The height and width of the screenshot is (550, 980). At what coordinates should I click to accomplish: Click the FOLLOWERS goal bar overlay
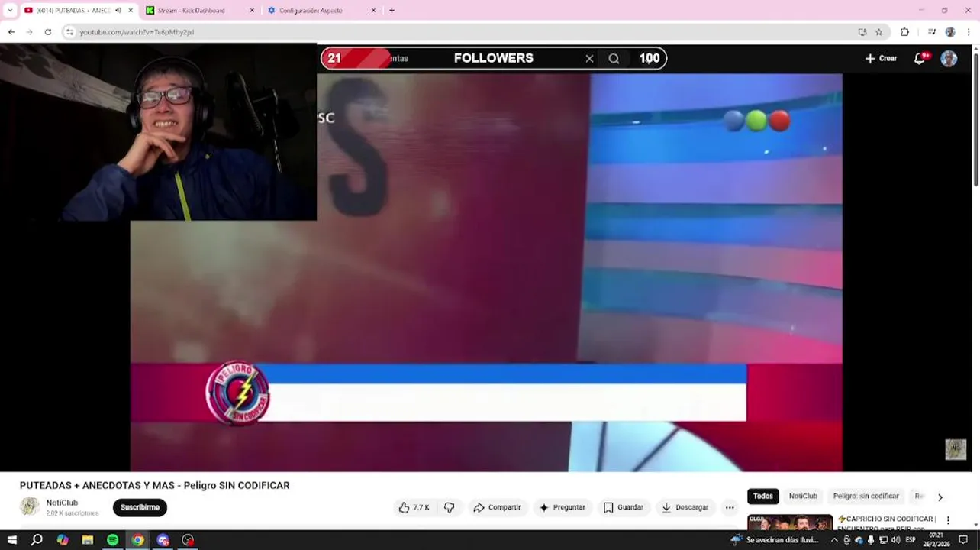point(493,58)
